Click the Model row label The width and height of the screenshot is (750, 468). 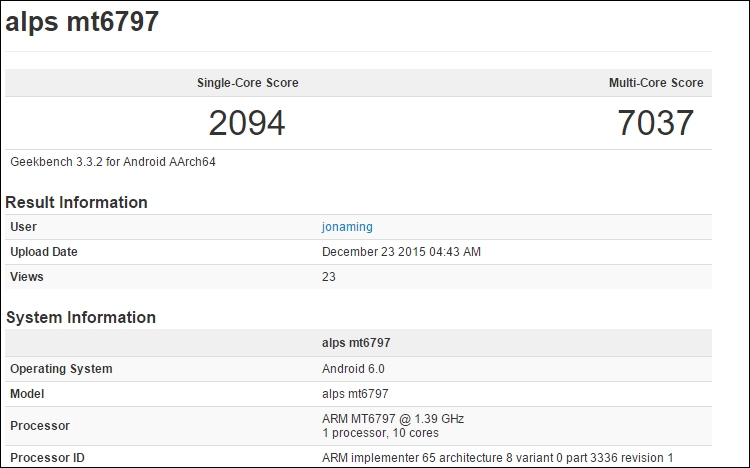click(x=27, y=394)
